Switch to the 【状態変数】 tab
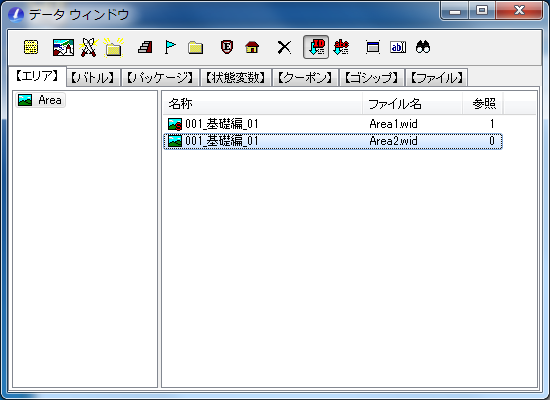Image resolution: width=550 pixels, height=400 pixels. (236, 78)
